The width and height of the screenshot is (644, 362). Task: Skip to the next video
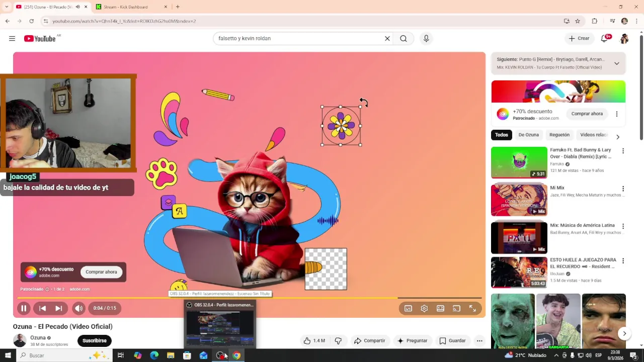(59, 308)
